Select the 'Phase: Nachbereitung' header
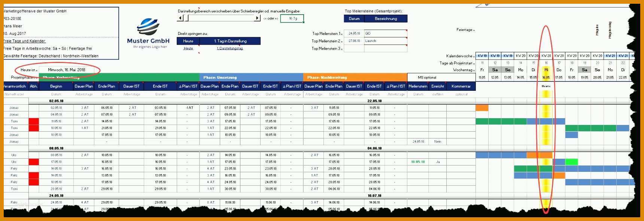Screen dimensions: 644x221 point(355,77)
